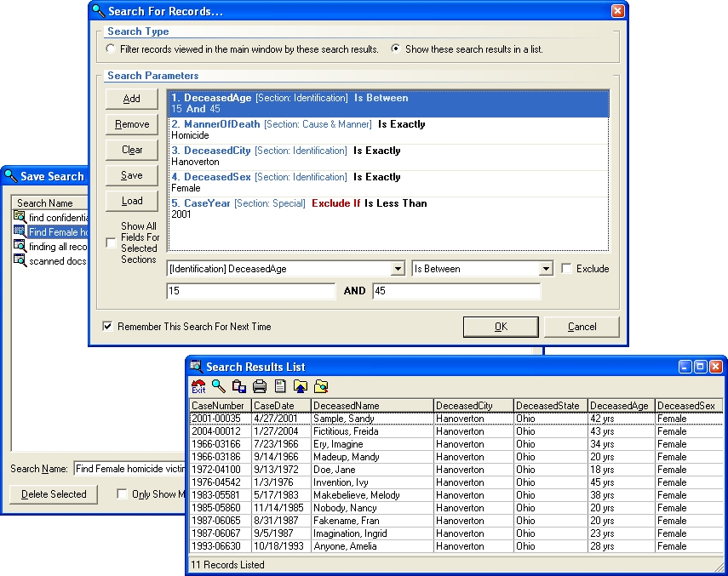Click the Save button in Search Parameters

coord(132,174)
